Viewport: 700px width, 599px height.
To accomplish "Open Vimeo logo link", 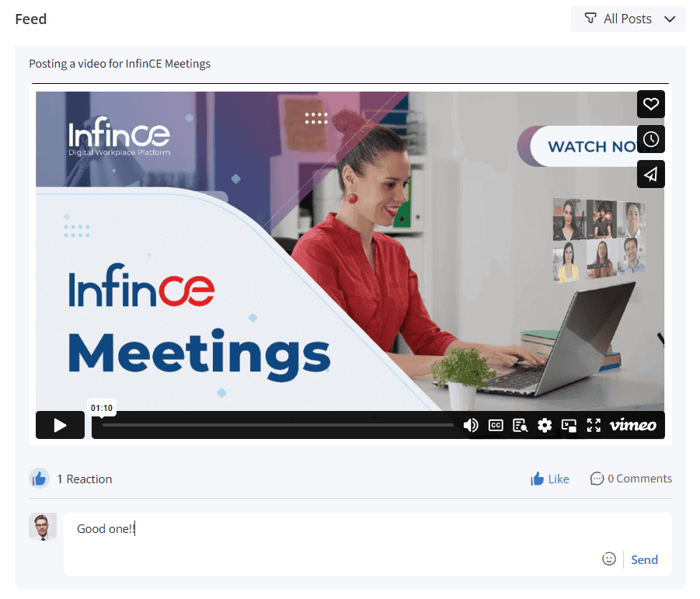I will 633,426.
